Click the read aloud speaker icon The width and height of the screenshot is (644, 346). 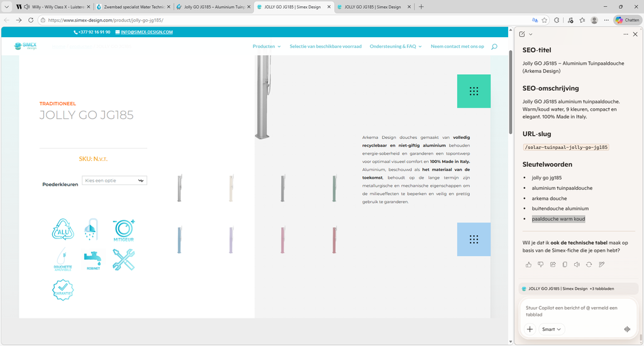point(577,264)
